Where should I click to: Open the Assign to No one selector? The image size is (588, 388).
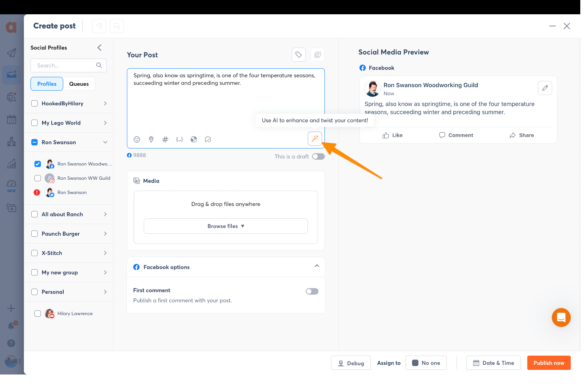pos(426,363)
